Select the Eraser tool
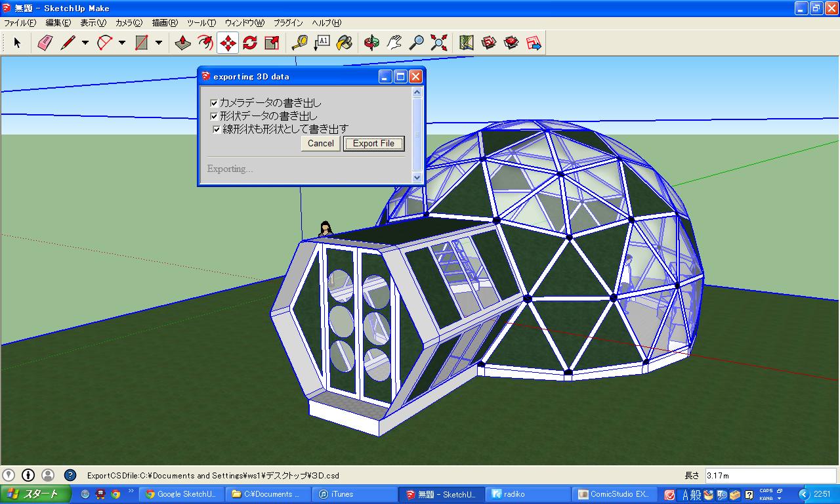This screenshot has height=504, width=840. point(45,43)
